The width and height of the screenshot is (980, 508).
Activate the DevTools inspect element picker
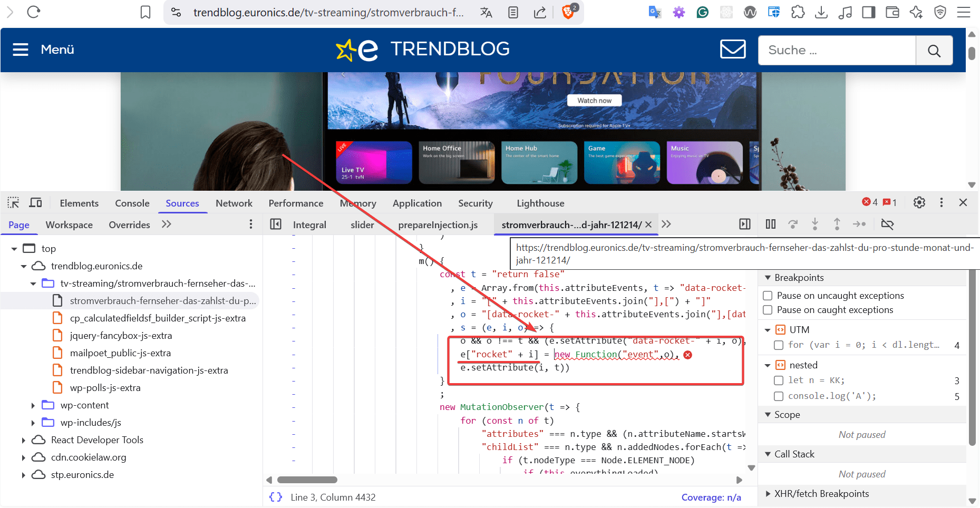[13, 203]
